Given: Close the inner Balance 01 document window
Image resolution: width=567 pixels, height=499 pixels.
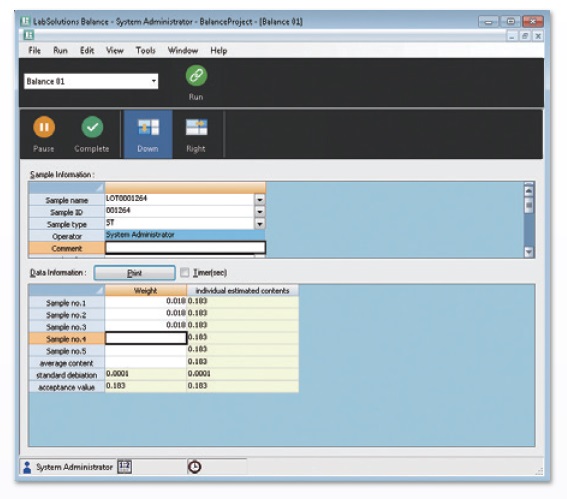Looking at the screenshot, I should point(538,36).
